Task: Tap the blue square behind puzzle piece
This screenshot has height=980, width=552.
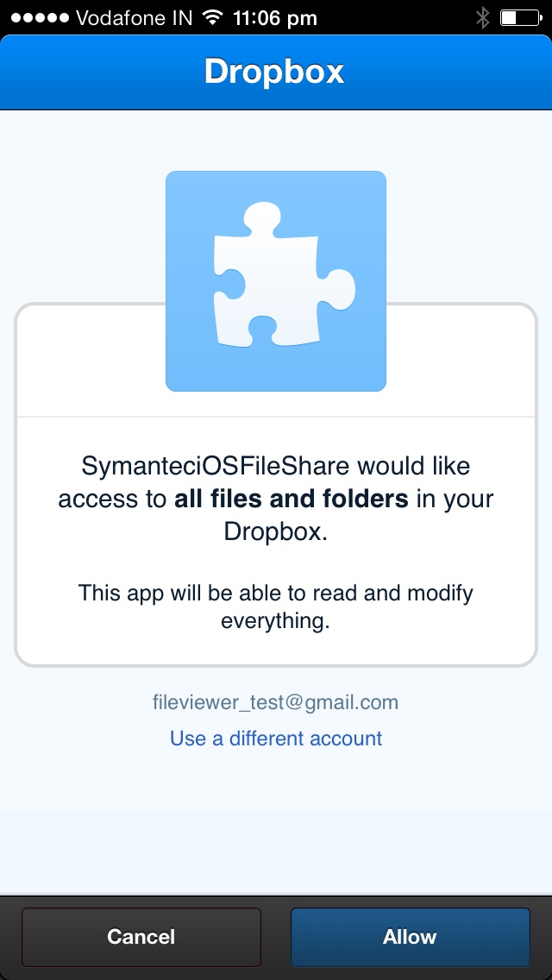Action: (276, 281)
